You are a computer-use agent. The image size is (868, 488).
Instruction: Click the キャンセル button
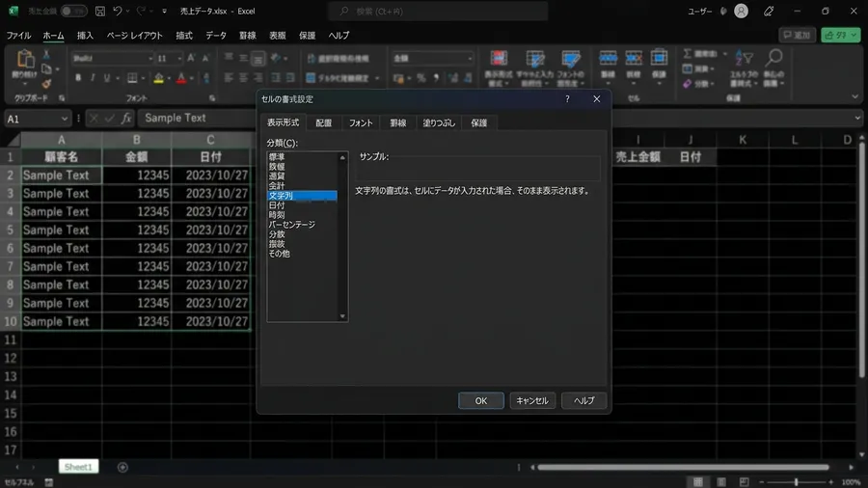[x=532, y=400]
